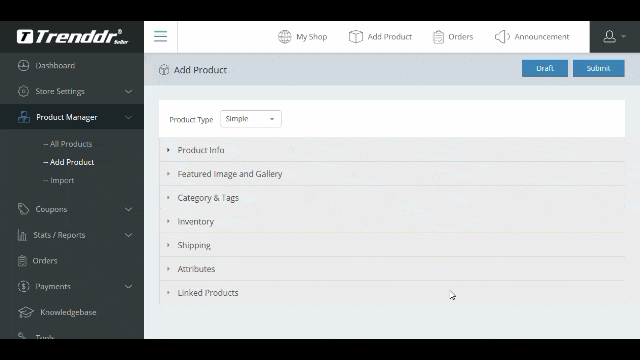The height and width of the screenshot is (360, 640).
Task: Open the Announcement link
Action: pyautogui.click(x=542, y=37)
